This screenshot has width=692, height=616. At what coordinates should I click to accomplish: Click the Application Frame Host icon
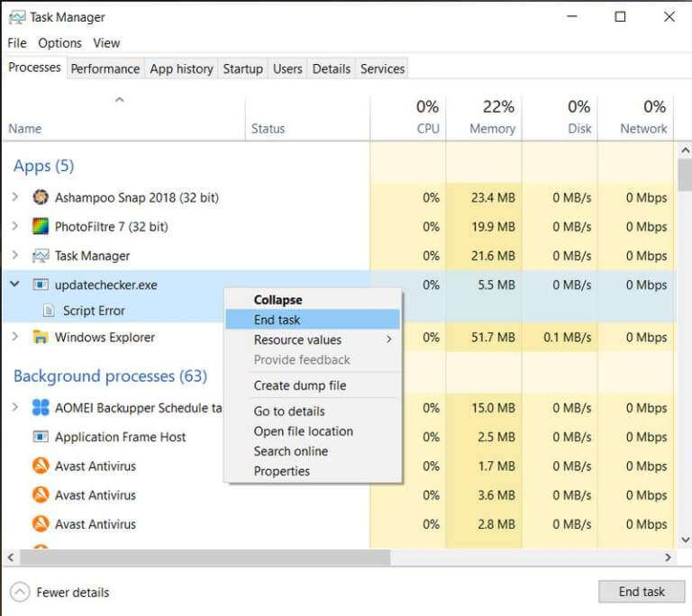pos(41,437)
